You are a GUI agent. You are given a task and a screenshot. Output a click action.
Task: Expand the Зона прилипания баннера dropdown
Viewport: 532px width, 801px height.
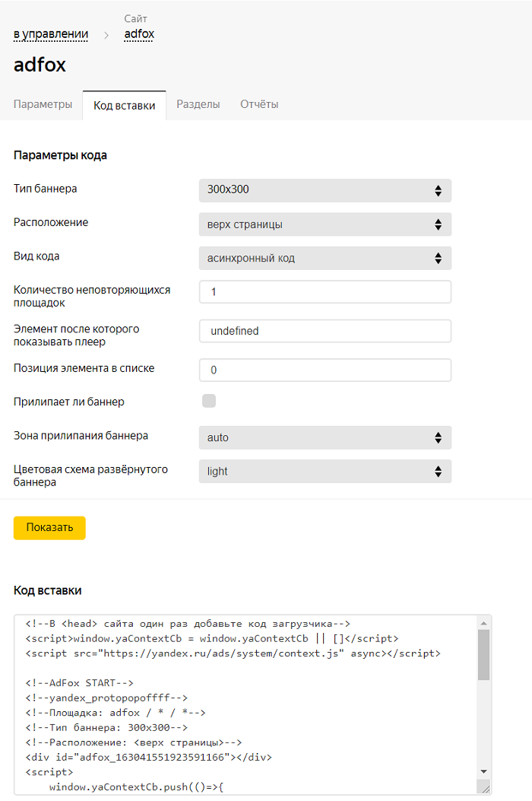(325, 437)
